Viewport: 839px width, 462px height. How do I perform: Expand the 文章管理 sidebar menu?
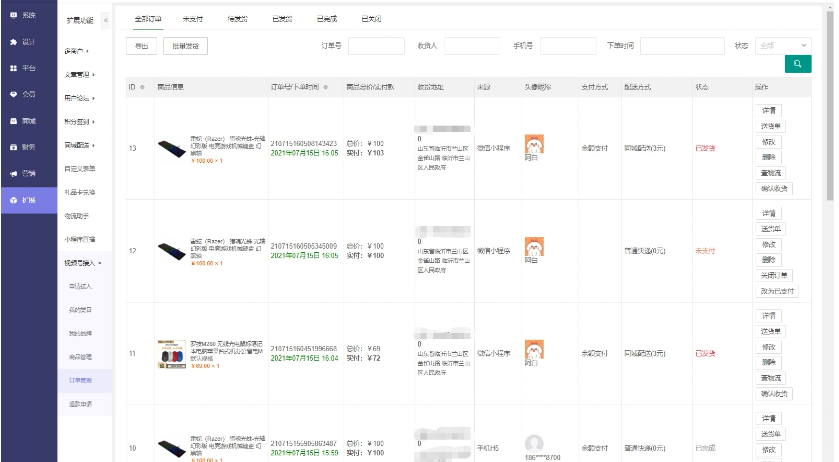[x=84, y=74]
